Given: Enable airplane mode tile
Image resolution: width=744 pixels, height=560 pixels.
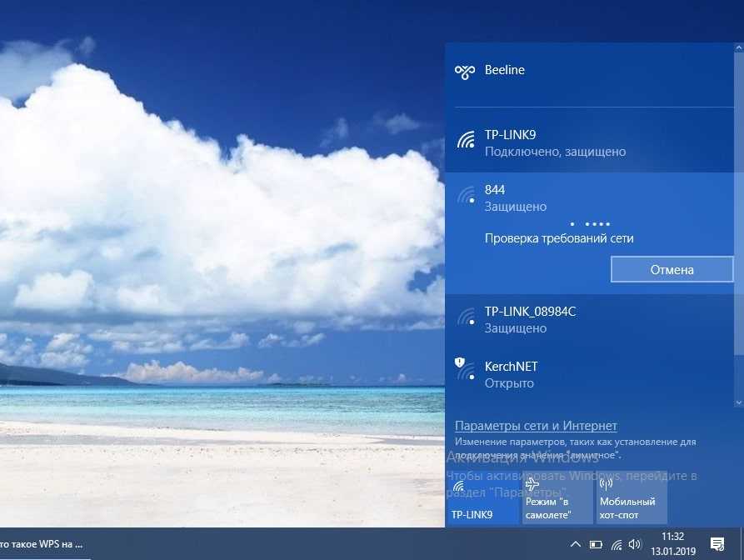Looking at the screenshot, I should pyautogui.click(x=557, y=499).
